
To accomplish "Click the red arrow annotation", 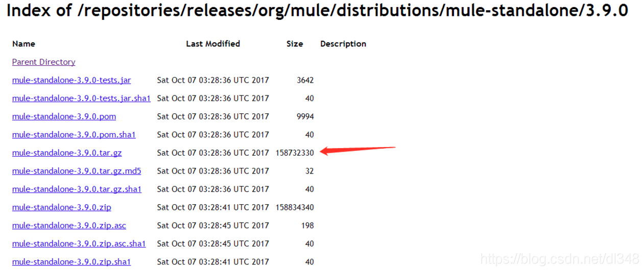I will [x=357, y=150].
